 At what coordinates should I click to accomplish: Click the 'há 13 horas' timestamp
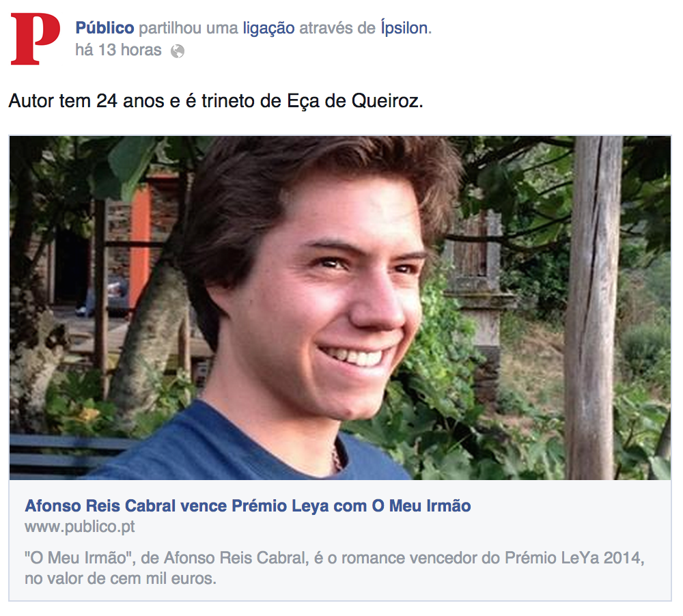click(x=118, y=50)
